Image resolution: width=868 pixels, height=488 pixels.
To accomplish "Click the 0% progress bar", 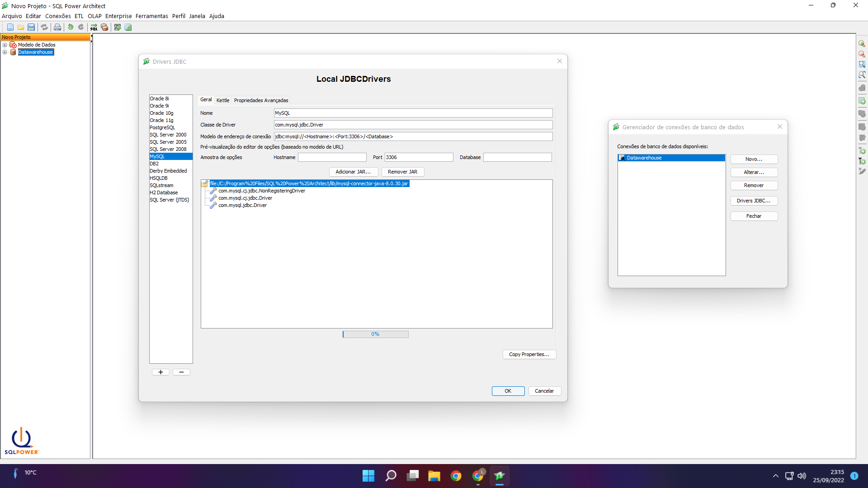I will 375,334.
